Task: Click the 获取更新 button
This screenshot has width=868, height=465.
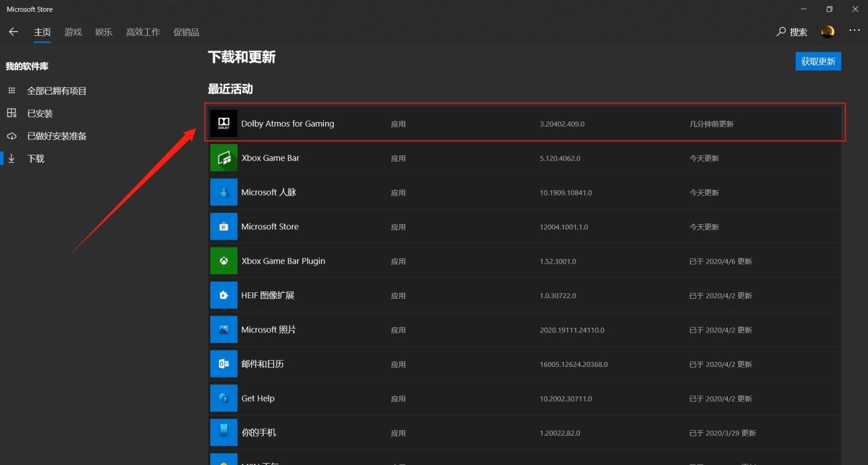Action: [818, 61]
